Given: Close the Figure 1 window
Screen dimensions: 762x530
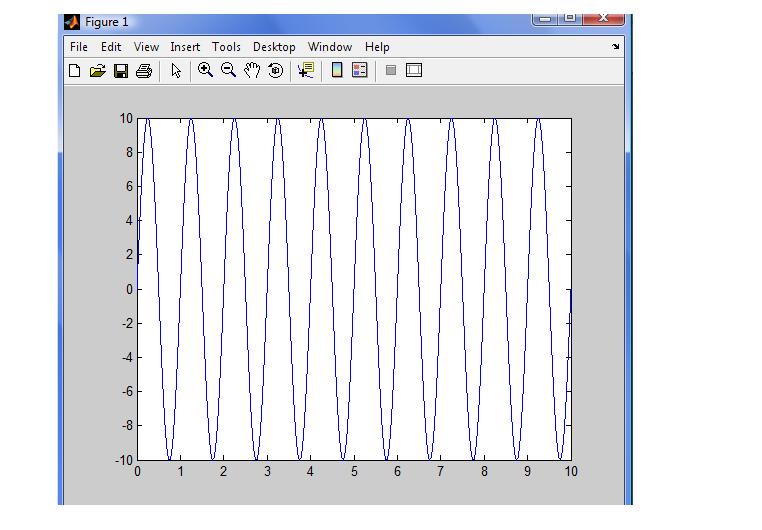Looking at the screenshot, I should pos(603,19).
